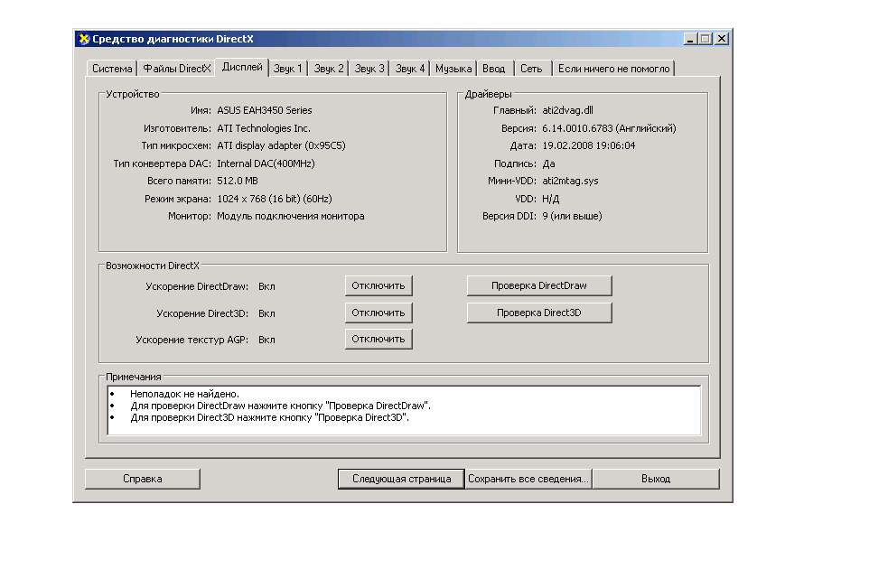Switch to the Музыка tab
Viewport: 869px width, 588px height.
click(x=453, y=69)
